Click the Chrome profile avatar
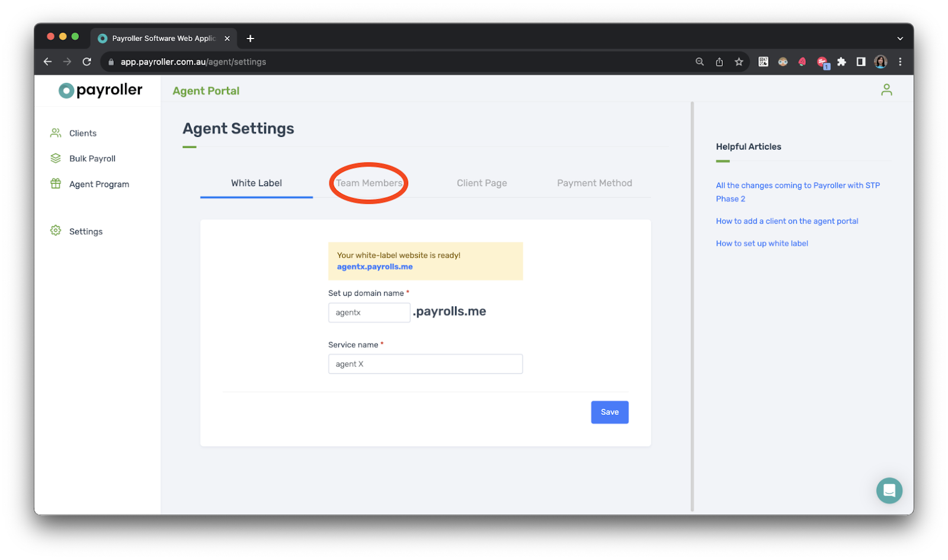This screenshot has width=948, height=560. (x=880, y=62)
